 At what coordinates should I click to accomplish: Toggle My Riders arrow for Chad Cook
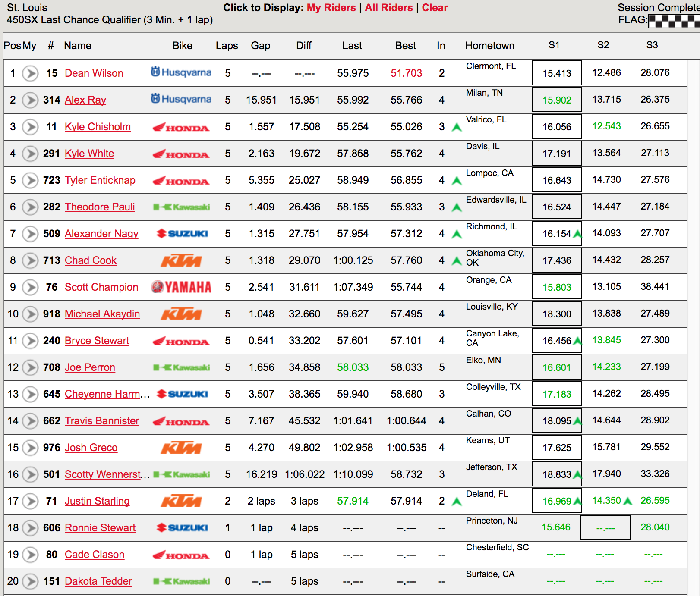pos(30,260)
